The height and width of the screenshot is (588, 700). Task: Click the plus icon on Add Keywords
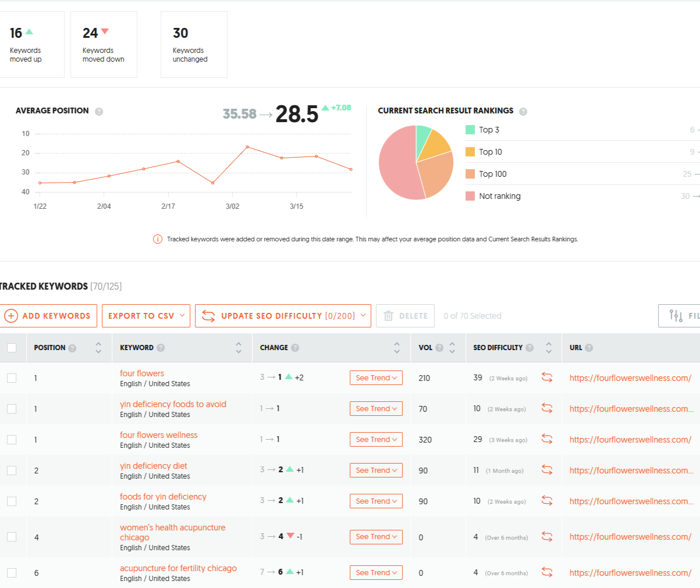[12, 315]
